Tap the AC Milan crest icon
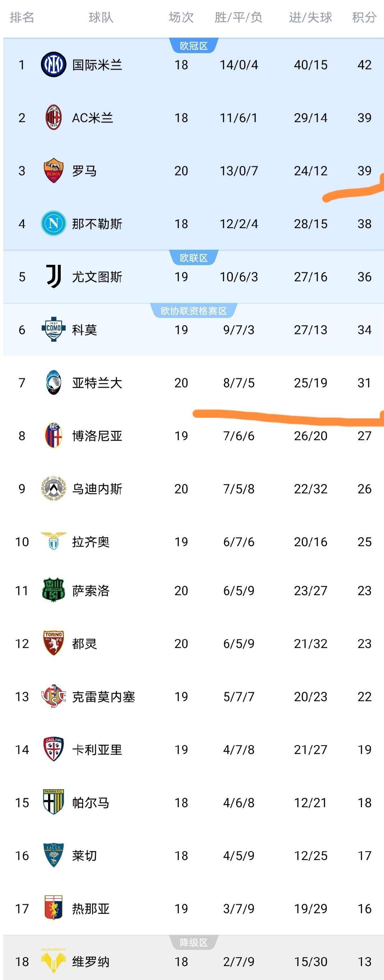This screenshot has width=384, height=980. point(53,118)
